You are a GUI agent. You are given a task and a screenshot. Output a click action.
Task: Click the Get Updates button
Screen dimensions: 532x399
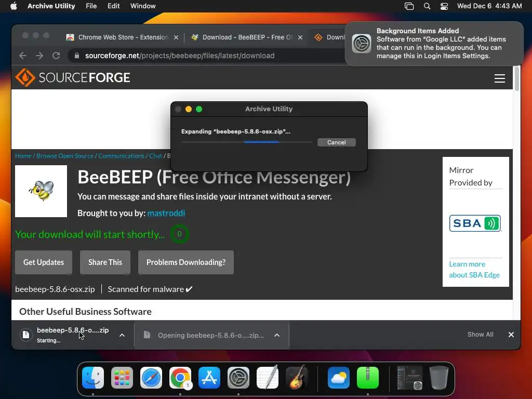(x=44, y=262)
